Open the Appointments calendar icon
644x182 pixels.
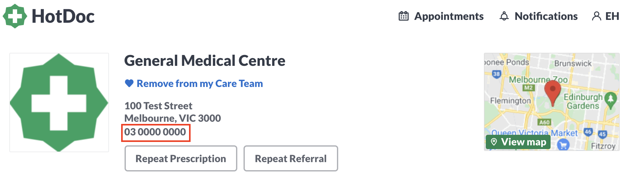pyautogui.click(x=404, y=16)
